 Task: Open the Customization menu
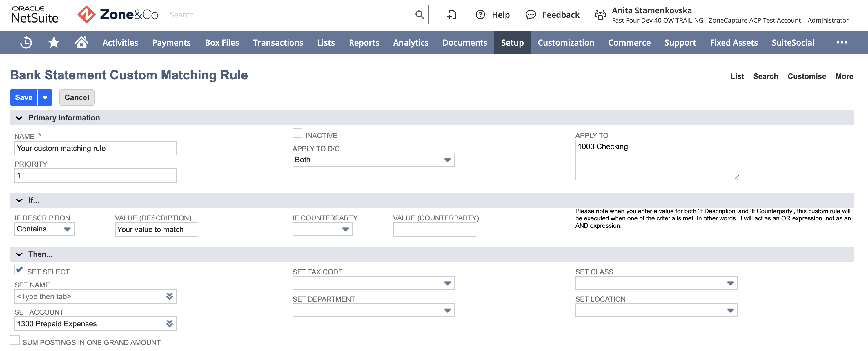[x=566, y=42]
